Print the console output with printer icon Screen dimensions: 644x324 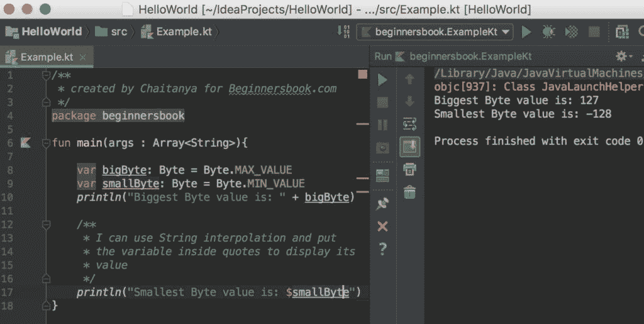tap(409, 169)
